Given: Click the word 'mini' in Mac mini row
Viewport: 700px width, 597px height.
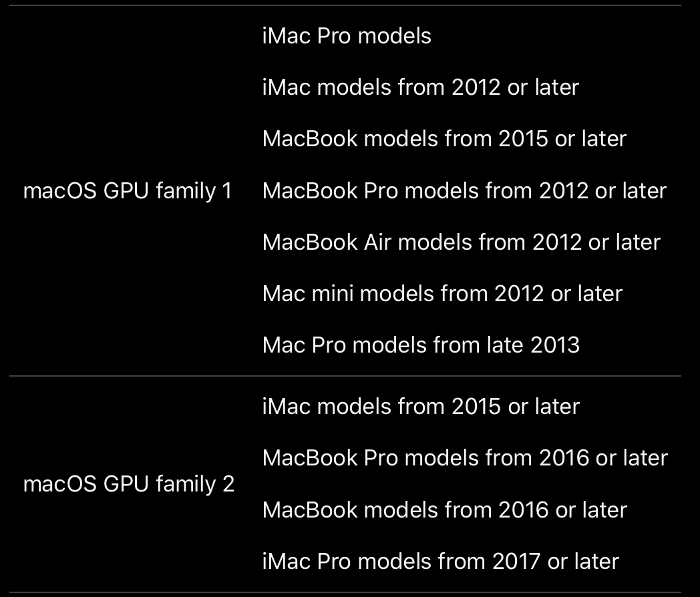Looking at the screenshot, I should (x=329, y=294).
